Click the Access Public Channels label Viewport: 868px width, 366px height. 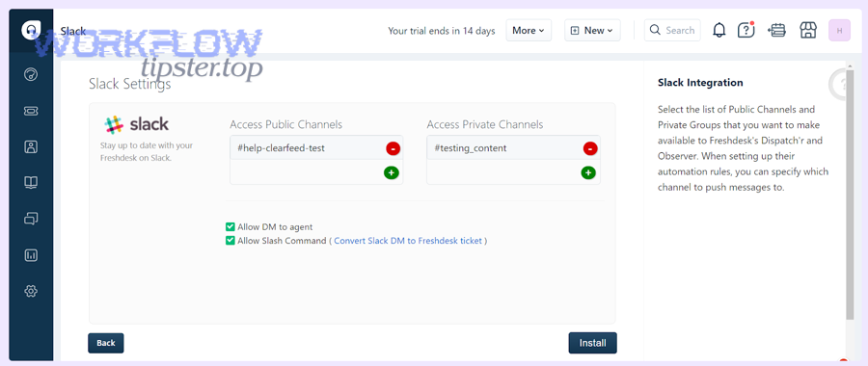point(286,124)
